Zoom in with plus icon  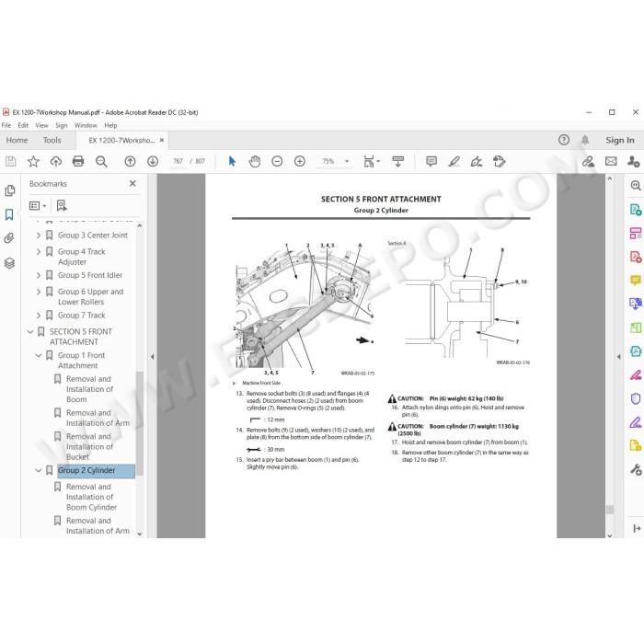pyautogui.click(x=300, y=161)
